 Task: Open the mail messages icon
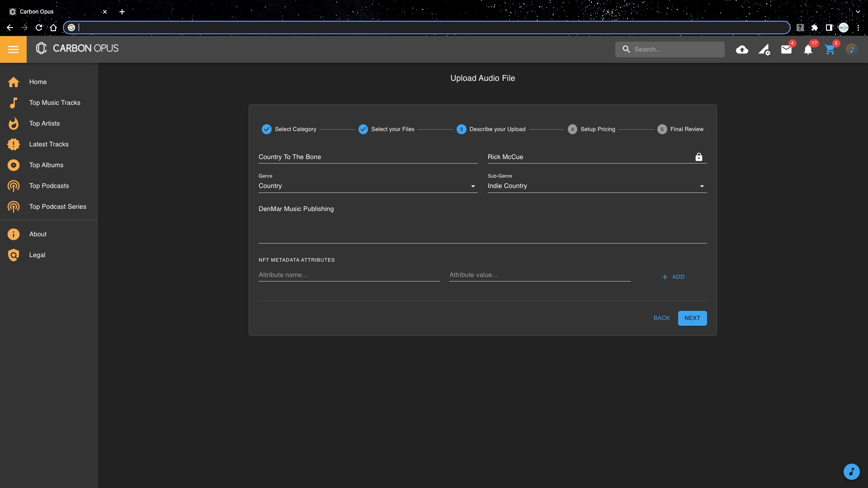[786, 50]
